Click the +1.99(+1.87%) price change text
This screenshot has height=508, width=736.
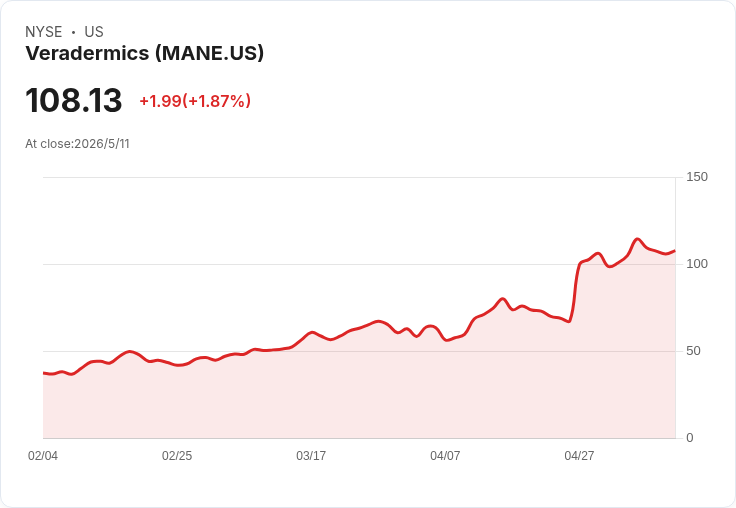point(195,101)
